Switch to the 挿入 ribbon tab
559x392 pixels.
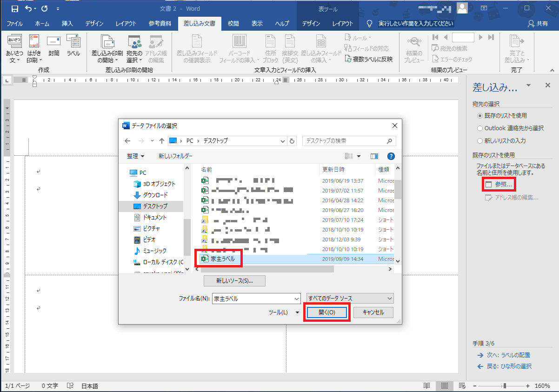(x=67, y=24)
